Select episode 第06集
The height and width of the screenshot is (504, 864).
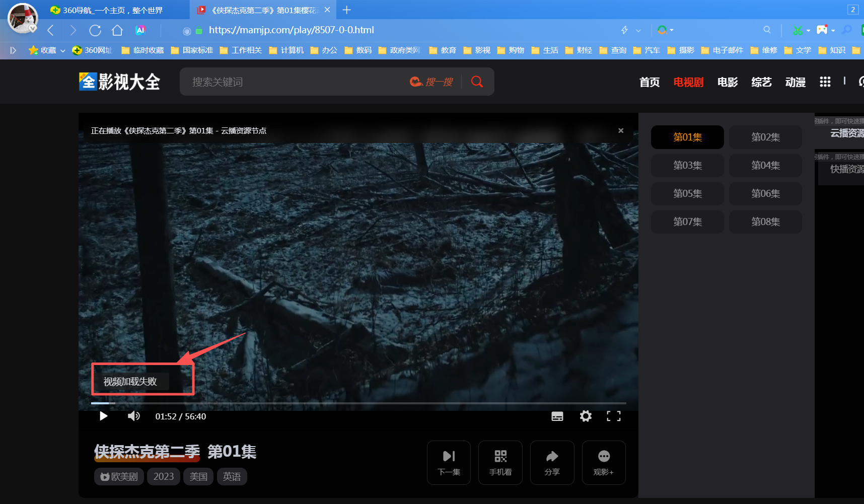(765, 193)
